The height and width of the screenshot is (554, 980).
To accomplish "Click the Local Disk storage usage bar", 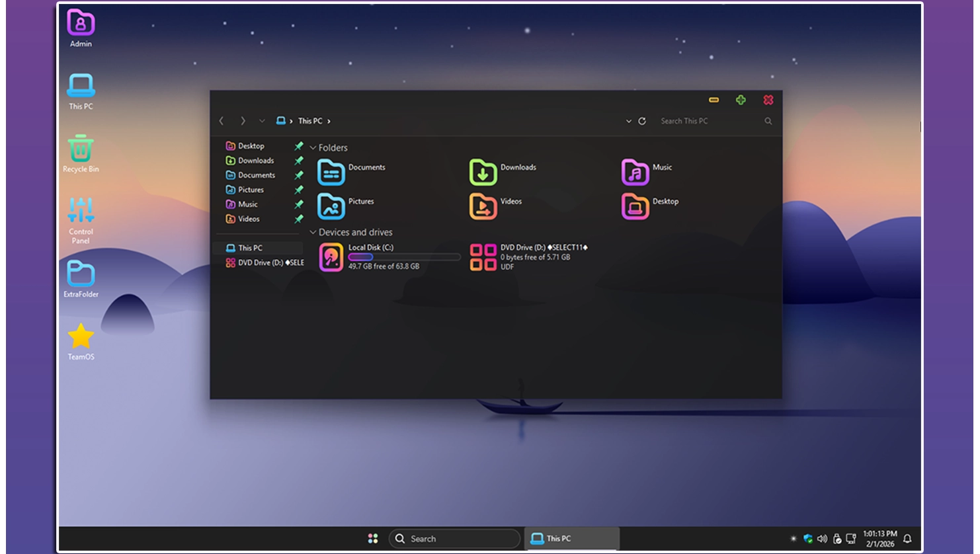I will tap(404, 257).
